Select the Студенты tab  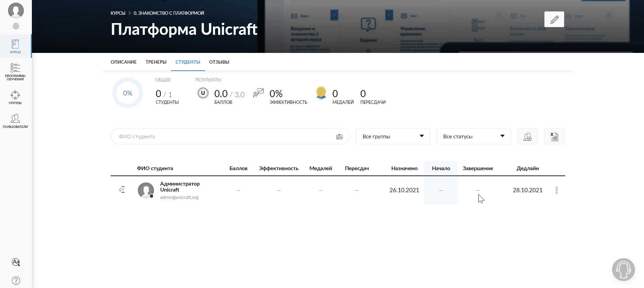(x=188, y=62)
